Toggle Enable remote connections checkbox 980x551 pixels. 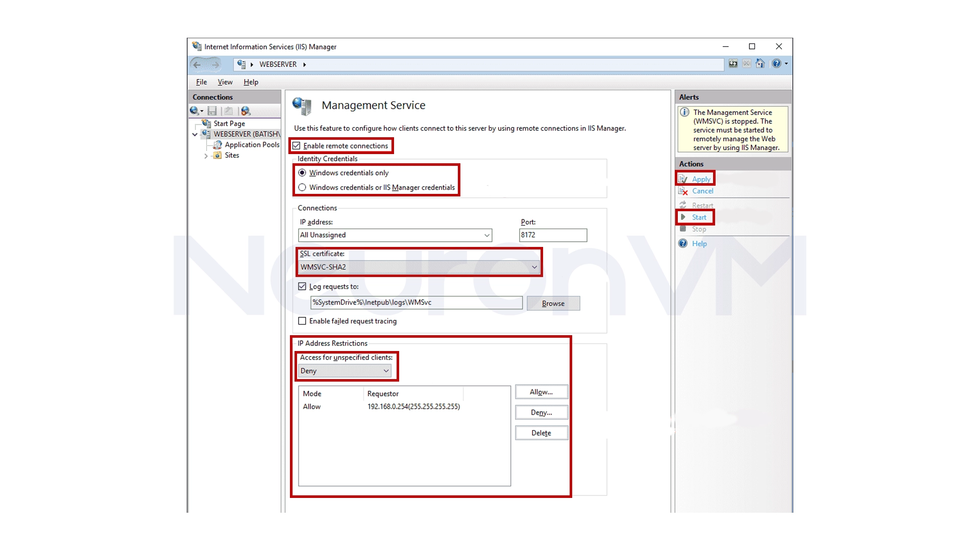(297, 146)
